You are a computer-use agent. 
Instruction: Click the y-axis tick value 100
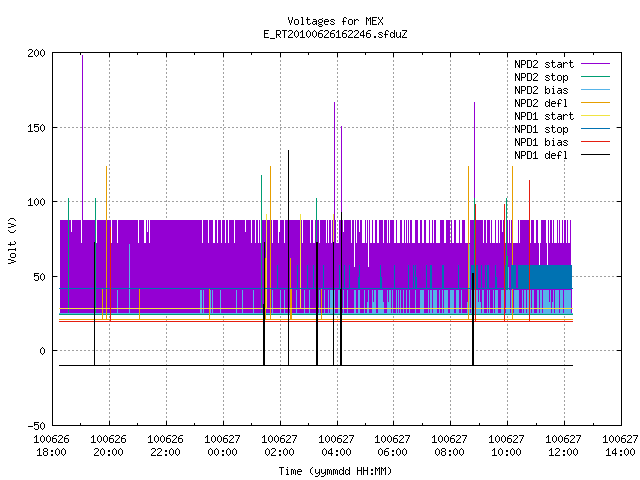(36, 202)
